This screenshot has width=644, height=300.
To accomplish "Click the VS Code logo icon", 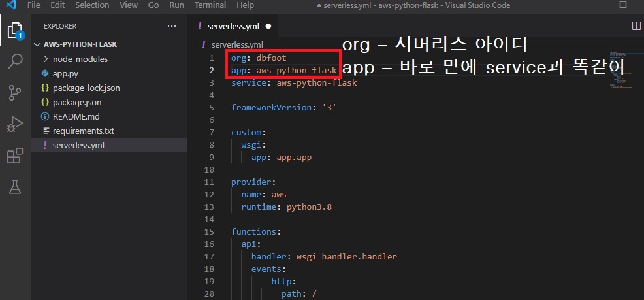I will click(x=12, y=5).
